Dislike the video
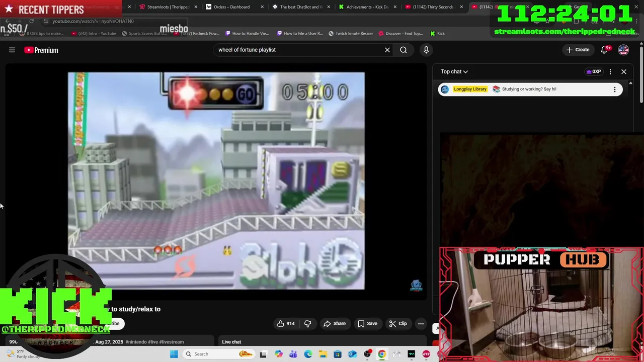644x362 pixels. 308,323
